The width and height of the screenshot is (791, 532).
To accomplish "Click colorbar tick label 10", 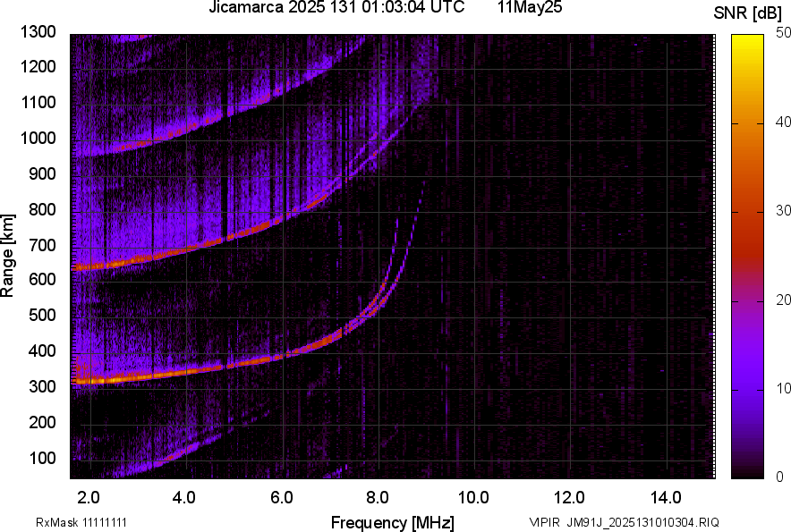I will coord(782,388).
